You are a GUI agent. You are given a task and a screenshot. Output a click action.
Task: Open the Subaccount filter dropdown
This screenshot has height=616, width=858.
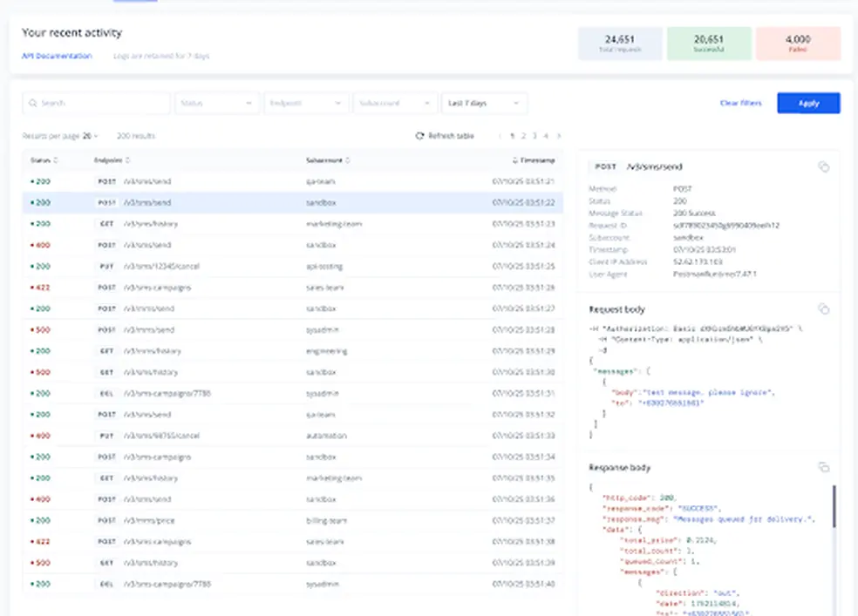click(x=394, y=104)
